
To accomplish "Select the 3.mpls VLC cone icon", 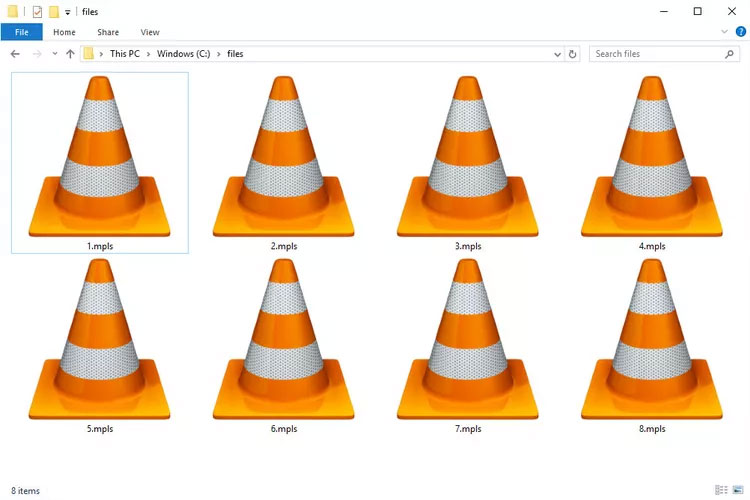I will pos(468,156).
